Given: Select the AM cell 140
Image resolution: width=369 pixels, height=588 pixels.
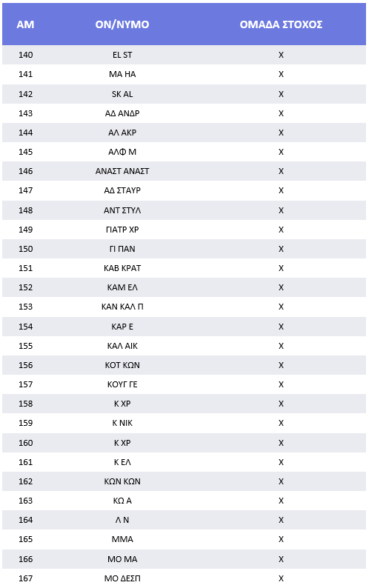Looking at the screenshot, I should pos(25,55).
